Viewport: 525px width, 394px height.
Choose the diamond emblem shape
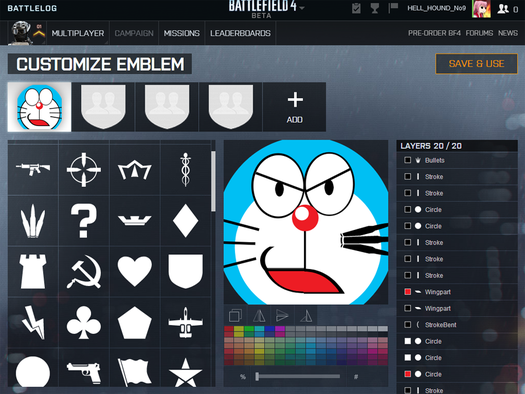point(185,221)
